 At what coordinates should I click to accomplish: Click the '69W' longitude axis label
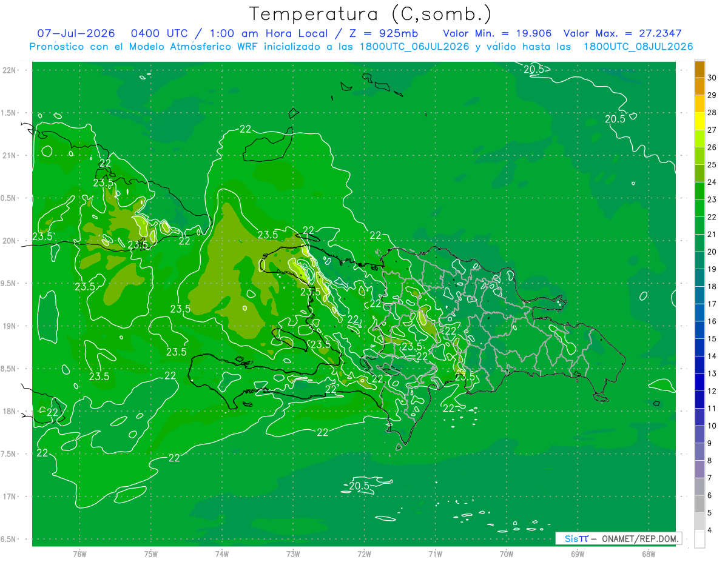coord(578,554)
